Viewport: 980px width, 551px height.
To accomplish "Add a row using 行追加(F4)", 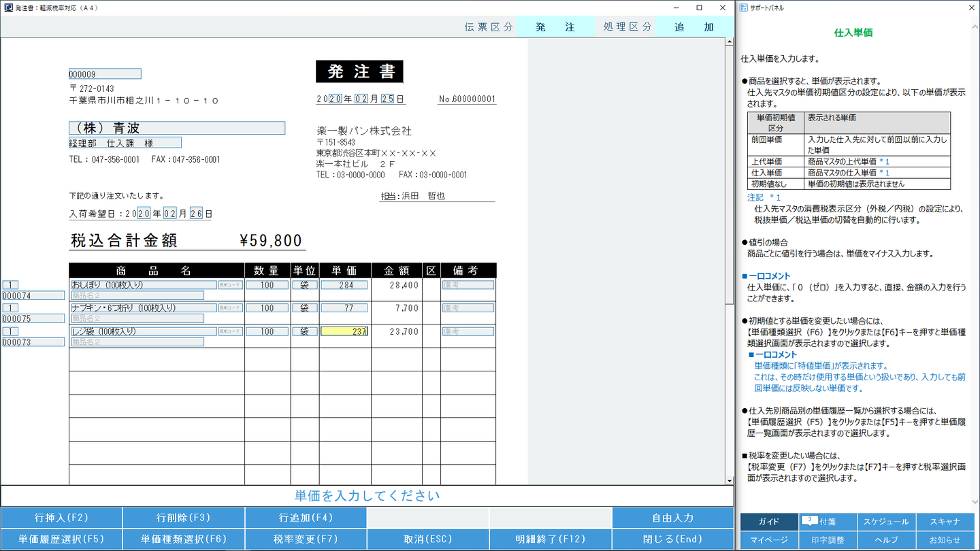I will tap(306, 518).
